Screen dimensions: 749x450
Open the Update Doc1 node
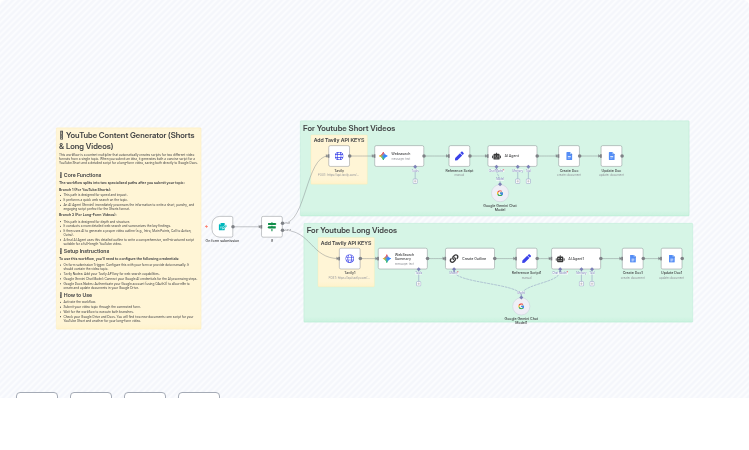tap(671, 258)
